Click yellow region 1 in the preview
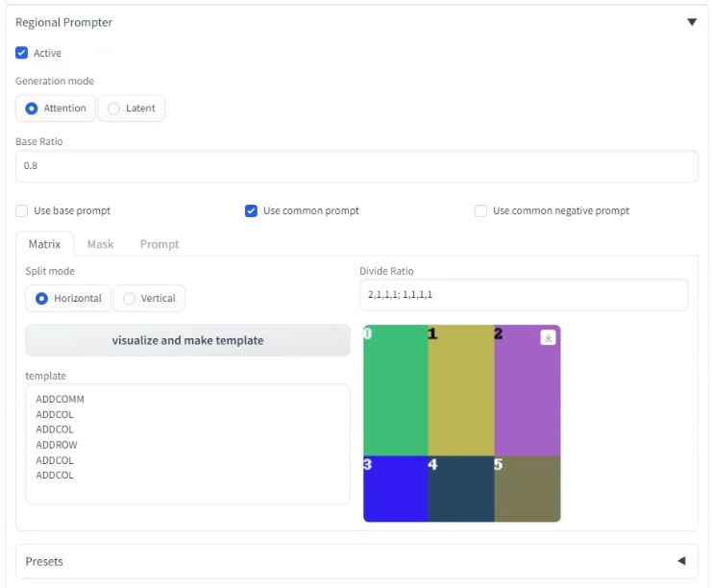The image size is (712, 588). 461,390
